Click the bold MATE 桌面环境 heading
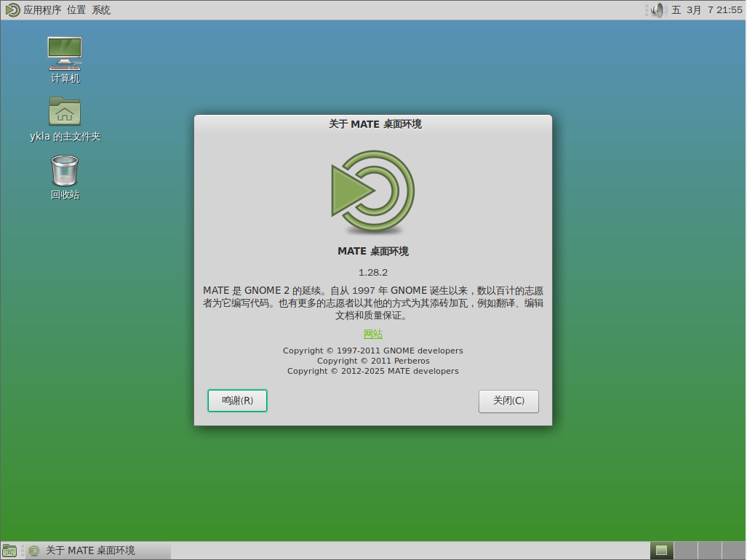 click(373, 252)
